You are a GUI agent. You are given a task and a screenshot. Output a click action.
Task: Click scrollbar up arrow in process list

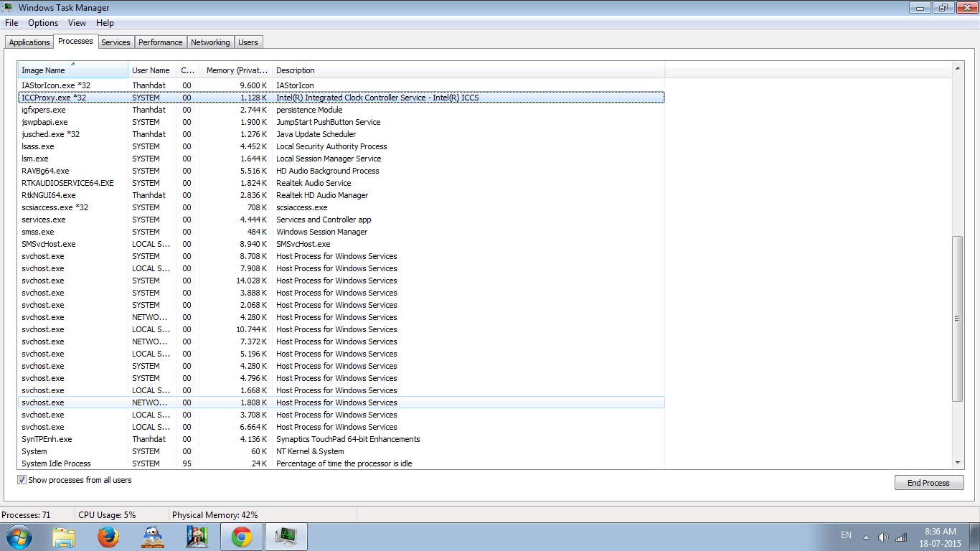(x=958, y=69)
